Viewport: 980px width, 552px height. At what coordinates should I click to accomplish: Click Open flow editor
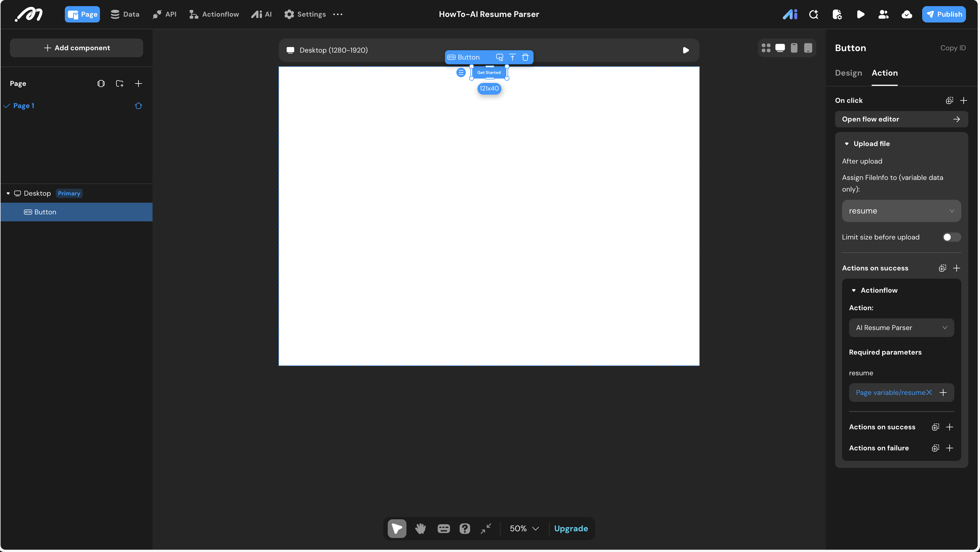point(901,119)
